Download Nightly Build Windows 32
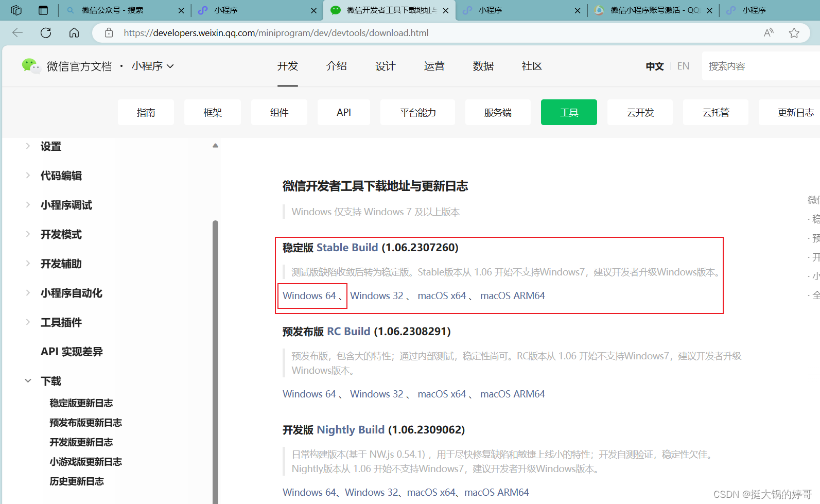Screen dimensions: 820x504 pyautogui.click(x=372, y=492)
